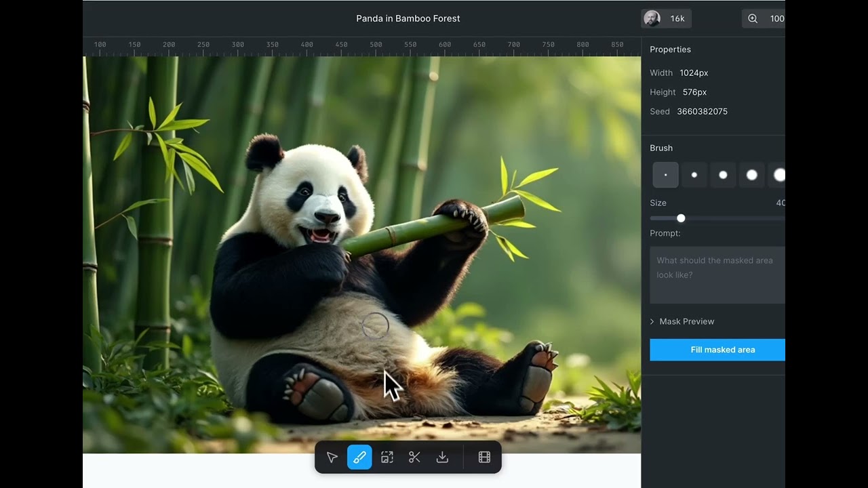Click the Seed value 3660382075
Viewport: 868px width, 488px height.
click(x=702, y=111)
